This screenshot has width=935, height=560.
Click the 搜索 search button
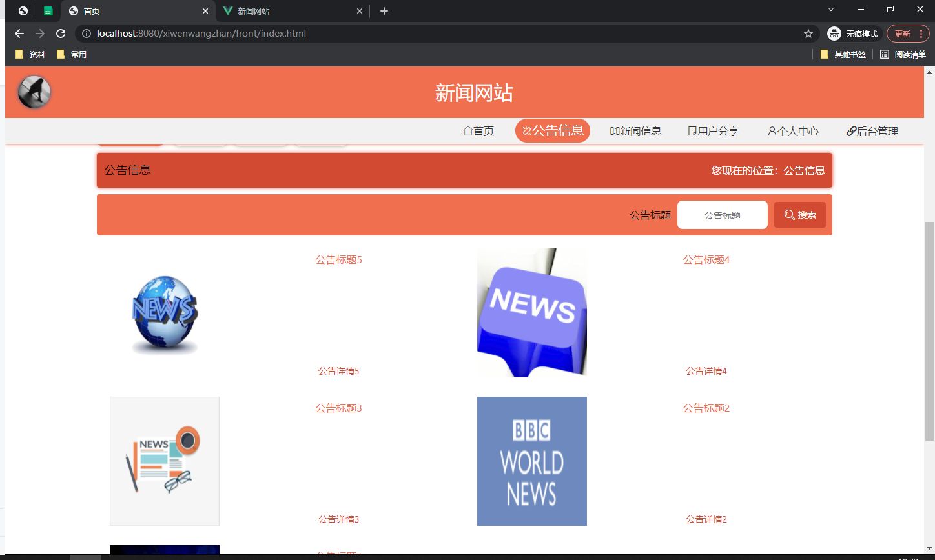coord(800,215)
